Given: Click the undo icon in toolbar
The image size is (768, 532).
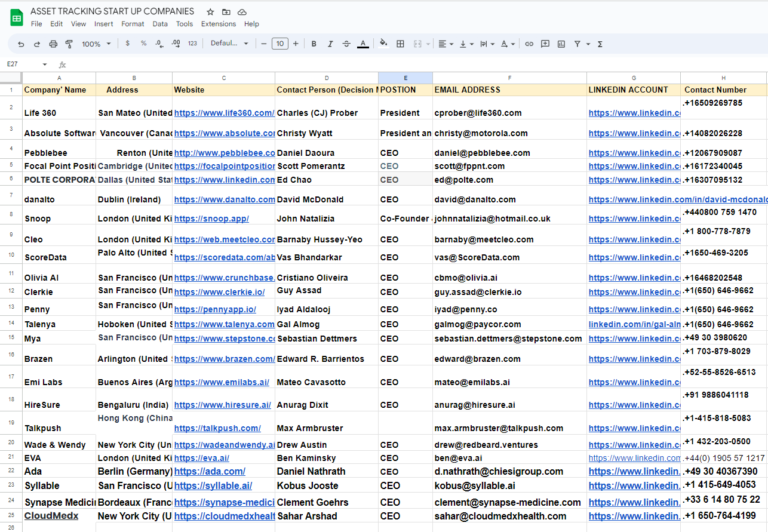Looking at the screenshot, I should [21, 44].
